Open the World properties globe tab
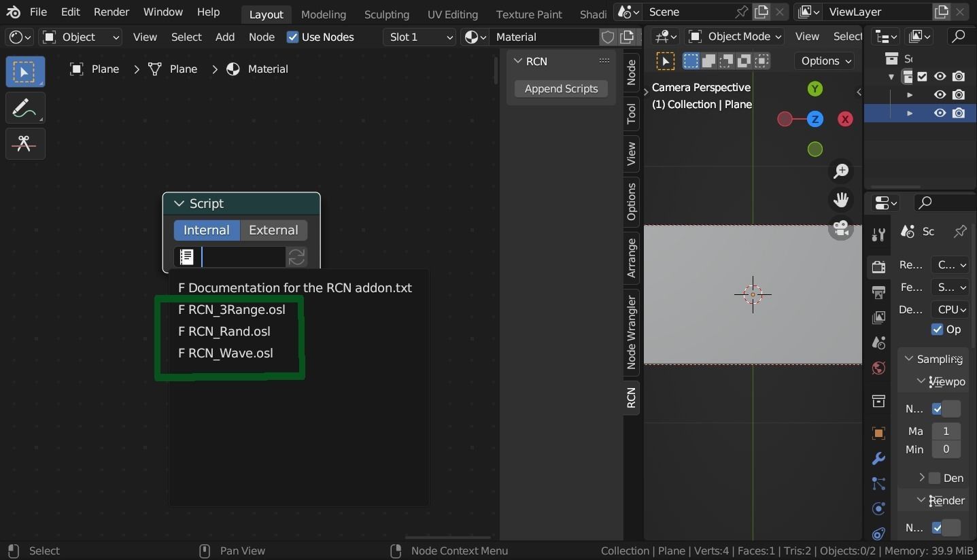Image resolution: width=977 pixels, height=560 pixels. click(x=878, y=368)
